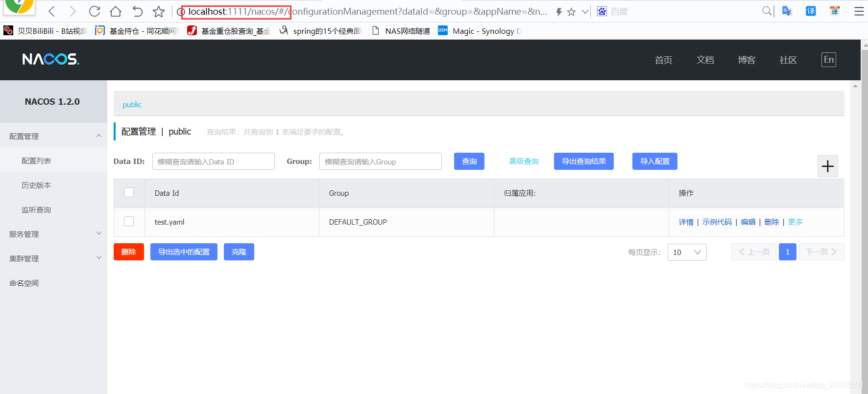The image size is (868, 394).
Task: Open 命名空间 in sidebar
Action: click(53, 283)
